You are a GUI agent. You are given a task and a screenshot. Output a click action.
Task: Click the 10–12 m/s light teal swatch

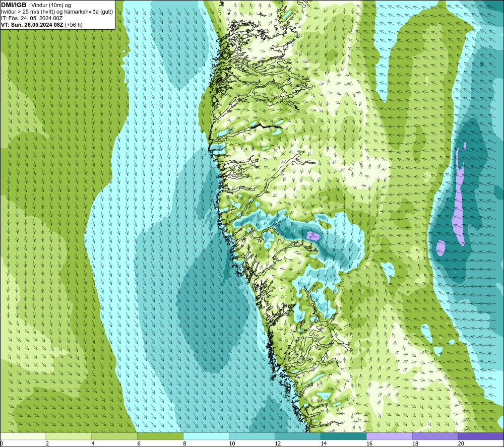252,436
